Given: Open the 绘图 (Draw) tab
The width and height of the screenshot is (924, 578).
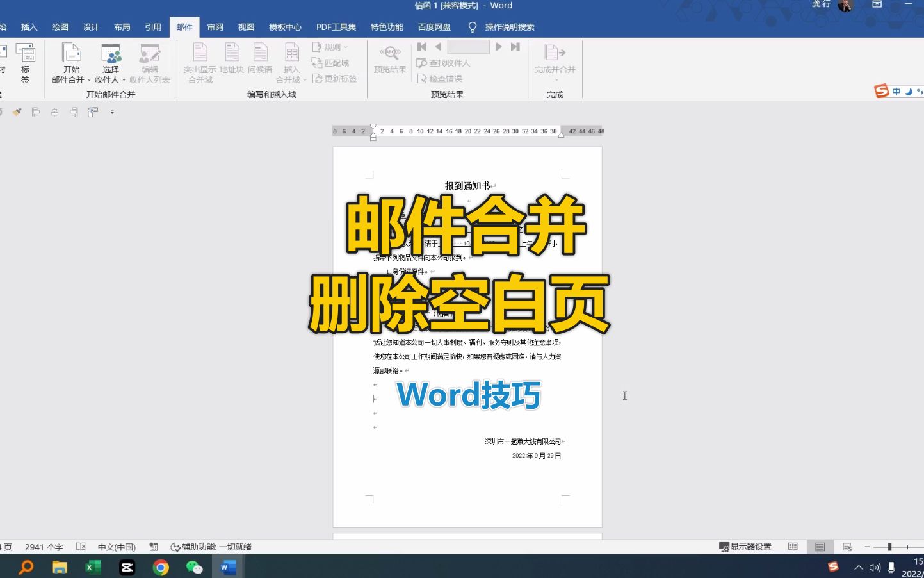Looking at the screenshot, I should [x=60, y=27].
